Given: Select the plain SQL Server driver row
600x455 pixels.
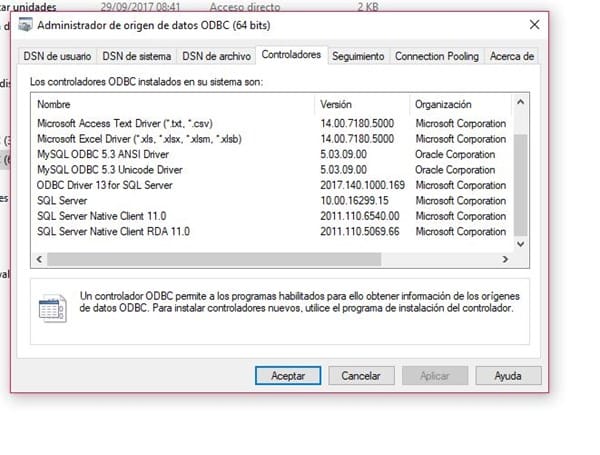Looking at the screenshot, I should (272, 201).
